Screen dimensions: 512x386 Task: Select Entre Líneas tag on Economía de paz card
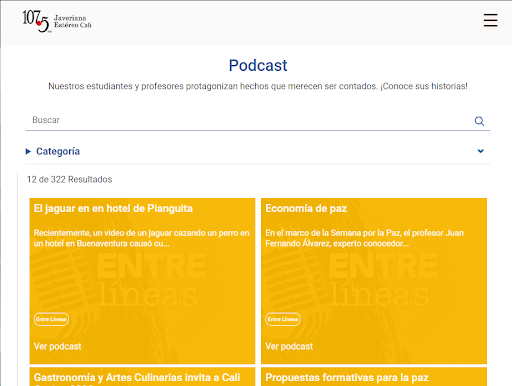(x=283, y=319)
